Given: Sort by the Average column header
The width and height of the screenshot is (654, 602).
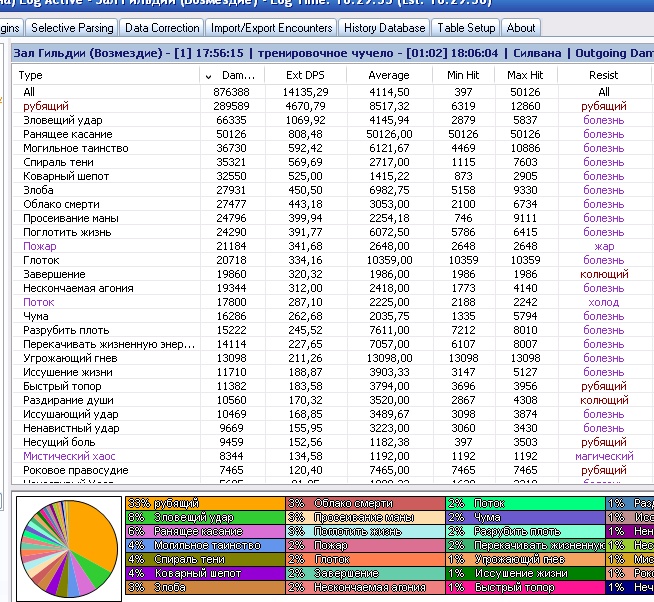Looking at the screenshot, I should point(389,75).
